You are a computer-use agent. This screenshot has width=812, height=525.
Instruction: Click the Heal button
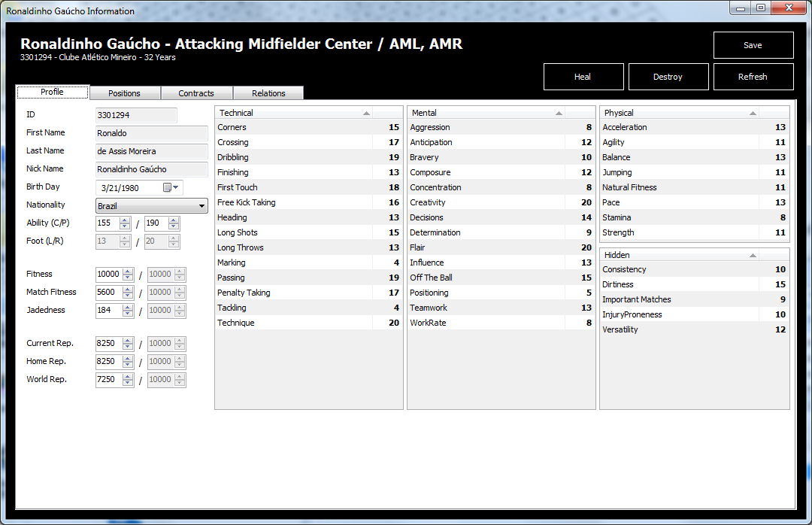click(x=583, y=77)
